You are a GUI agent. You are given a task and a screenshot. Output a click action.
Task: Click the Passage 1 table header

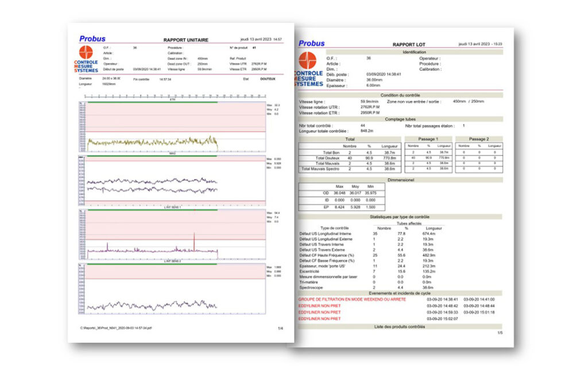[x=428, y=139]
